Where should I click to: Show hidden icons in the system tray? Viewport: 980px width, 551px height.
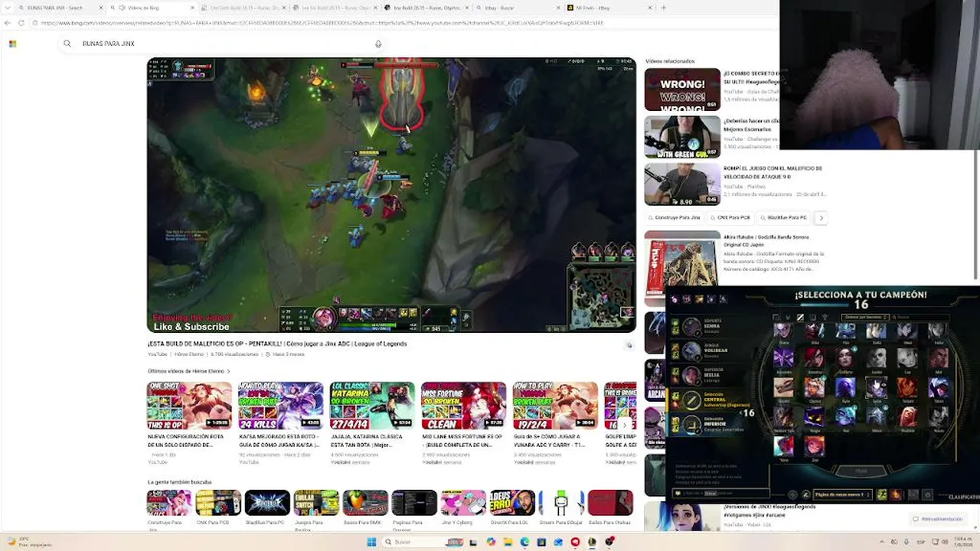coord(882,542)
